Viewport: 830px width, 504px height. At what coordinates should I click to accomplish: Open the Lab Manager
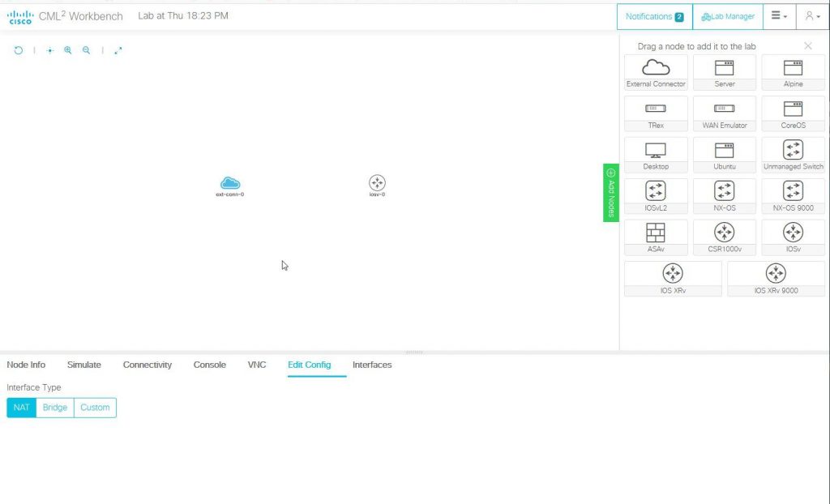[x=728, y=16]
